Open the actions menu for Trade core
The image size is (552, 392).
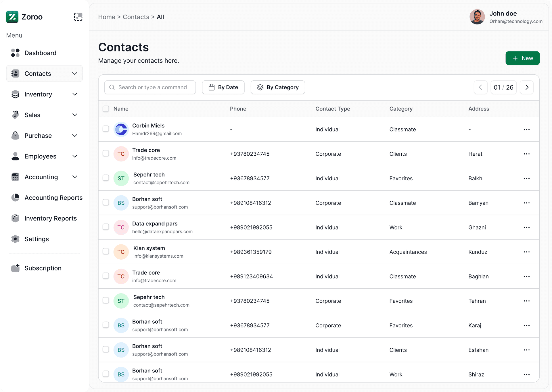click(526, 154)
